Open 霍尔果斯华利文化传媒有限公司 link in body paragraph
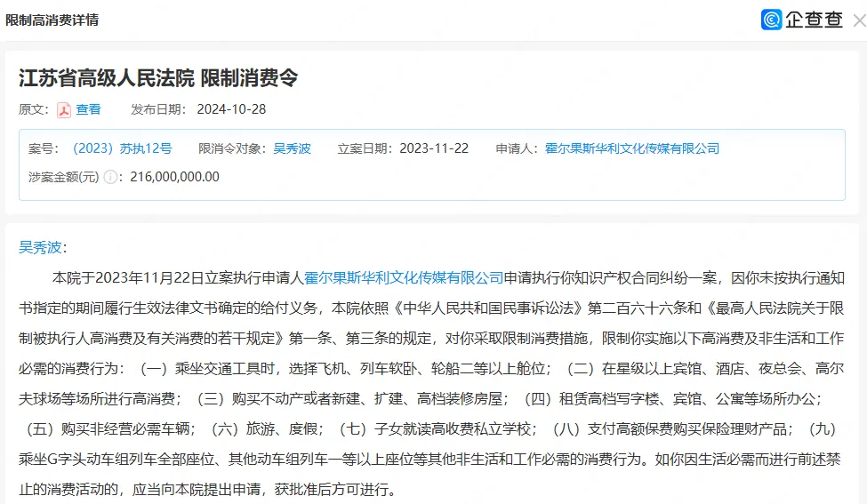867x504 pixels. (404, 277)
